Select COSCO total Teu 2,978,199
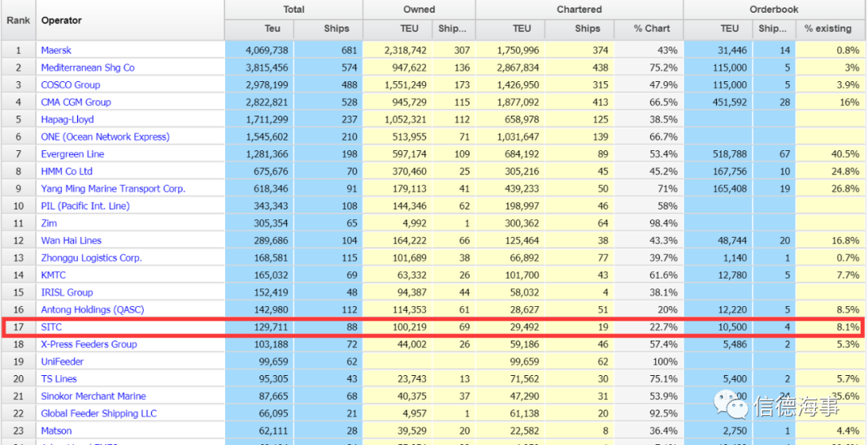 (x=266, y=84)
